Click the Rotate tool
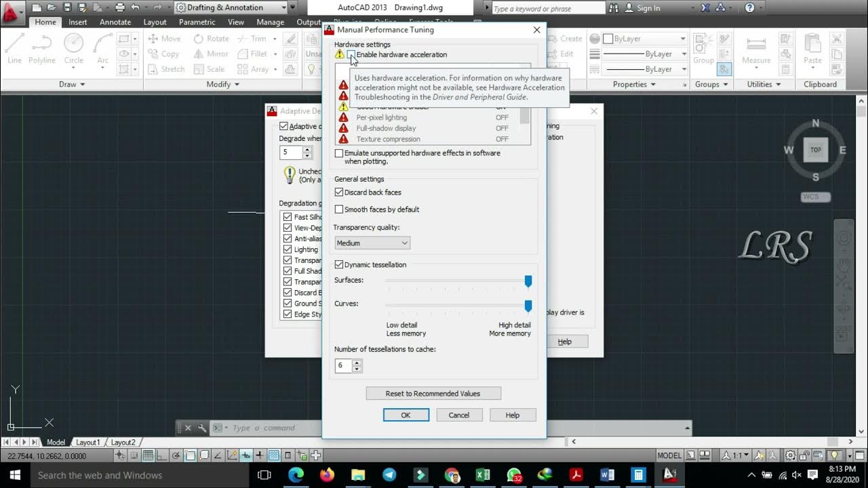The width and height of the screenshot is (868, 488). (211, 39)
